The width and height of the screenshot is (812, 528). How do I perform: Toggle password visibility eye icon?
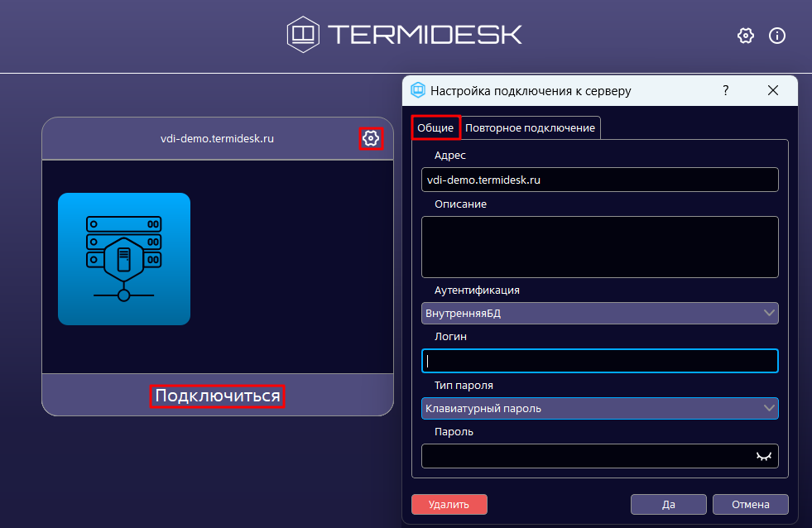tap(763, 456)
